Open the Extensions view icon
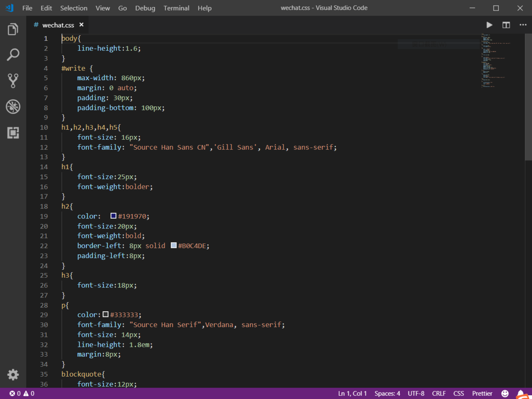The image size is (532, 399). (x=13, y=133)
